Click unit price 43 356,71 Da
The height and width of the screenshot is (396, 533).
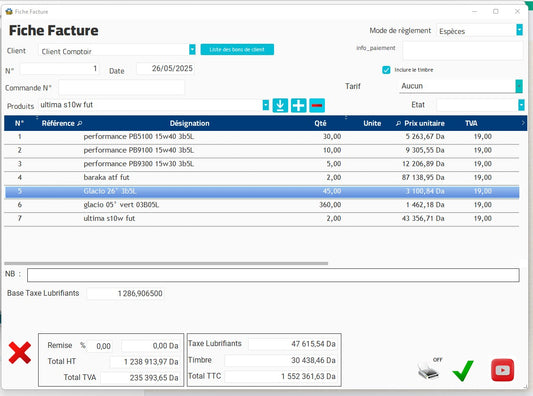[423, 218]
